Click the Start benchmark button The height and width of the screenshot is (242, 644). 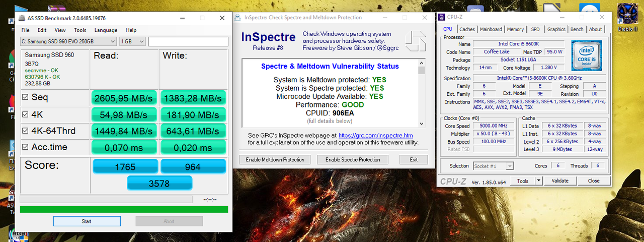point(87,221)
